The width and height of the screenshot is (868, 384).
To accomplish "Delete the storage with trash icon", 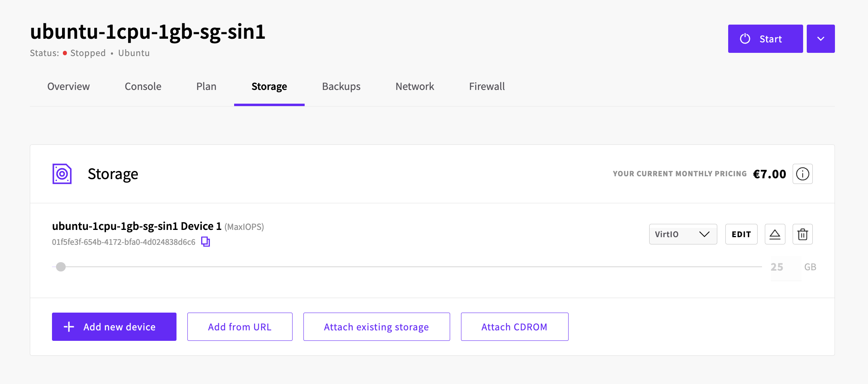I will click(x=802, y=234).
